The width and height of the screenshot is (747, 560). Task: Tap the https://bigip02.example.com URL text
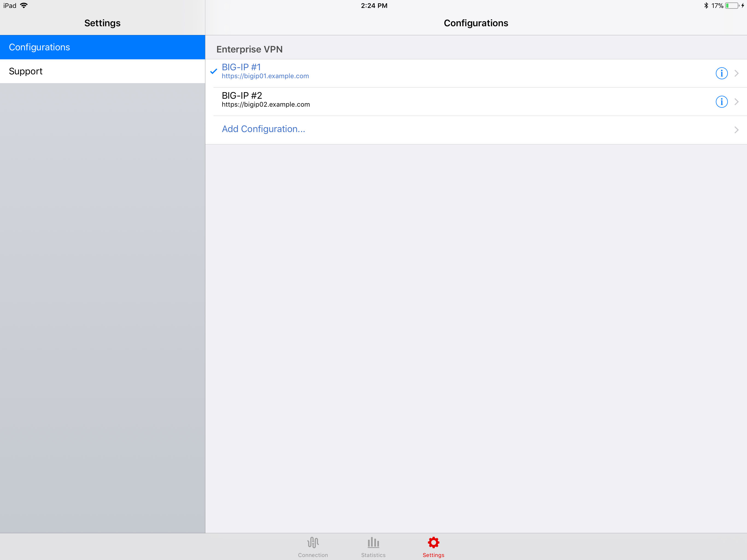click(x=266, y=105)
